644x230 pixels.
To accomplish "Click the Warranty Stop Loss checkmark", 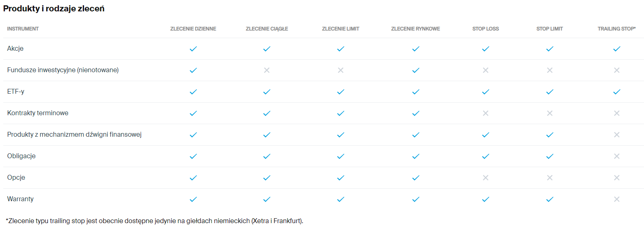I will 485,199.
